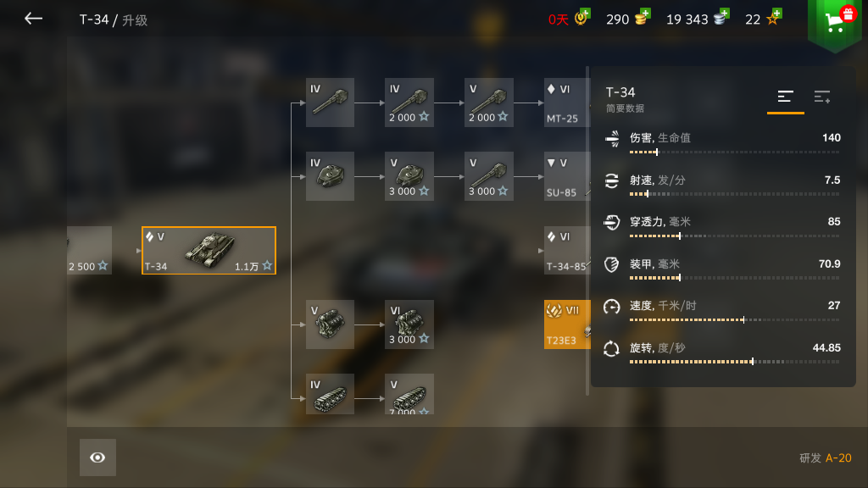Image resolution: width=868 pixels, height=488 pixels.
Task: Switch to detailed stats tab icon
Action: (x=822, y=97)
